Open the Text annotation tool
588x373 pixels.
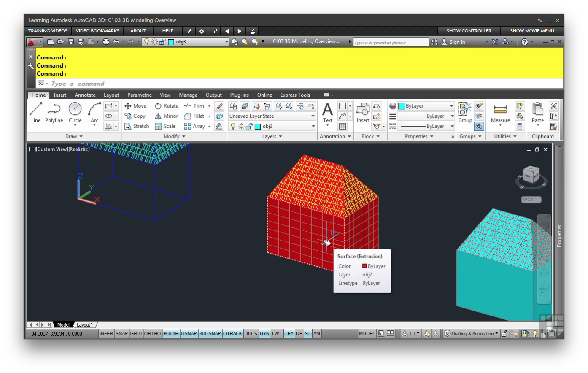(x=328, y=113)
